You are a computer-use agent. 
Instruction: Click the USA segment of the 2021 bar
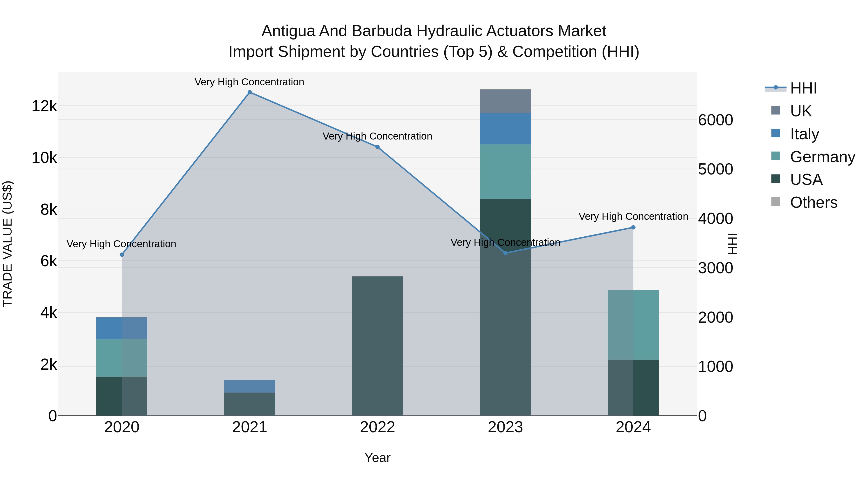pyautogui.click(x=250, y=404)
